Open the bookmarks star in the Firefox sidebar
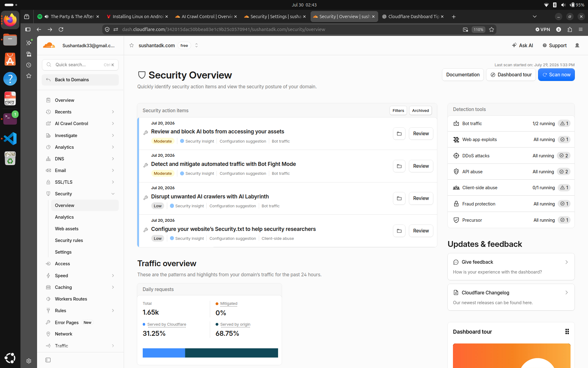 [29, 76]
